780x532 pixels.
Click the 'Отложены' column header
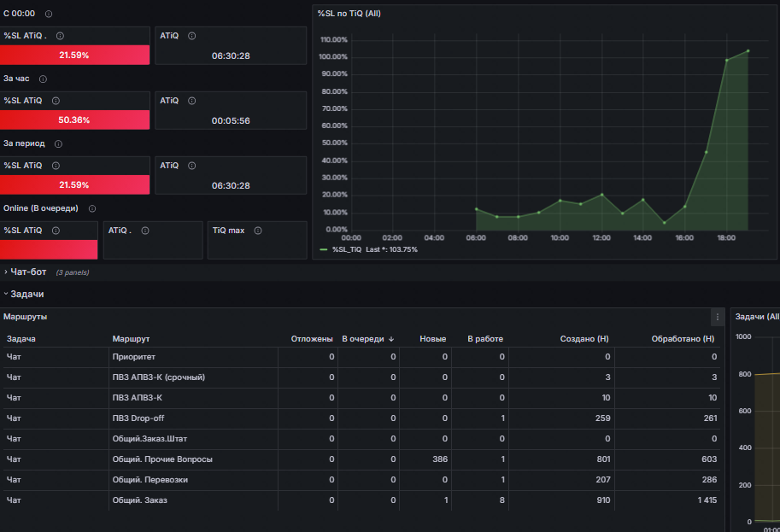coord(312,339)
